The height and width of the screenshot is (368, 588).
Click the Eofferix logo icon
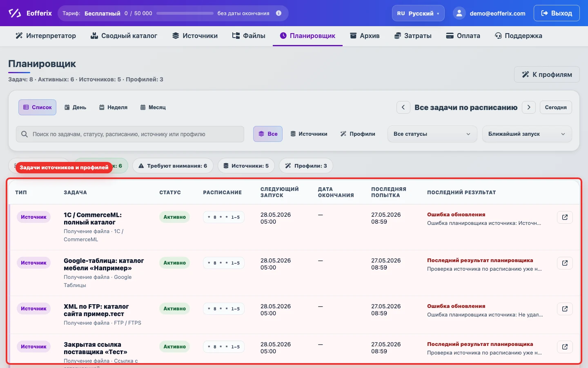(x=15, y=13)
